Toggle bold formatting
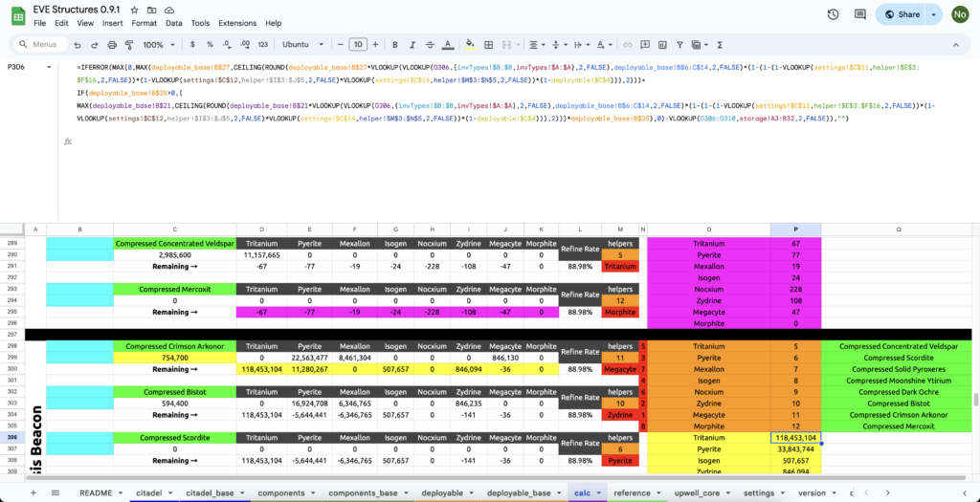Screen dimensions: 980x502 [395, 45]
